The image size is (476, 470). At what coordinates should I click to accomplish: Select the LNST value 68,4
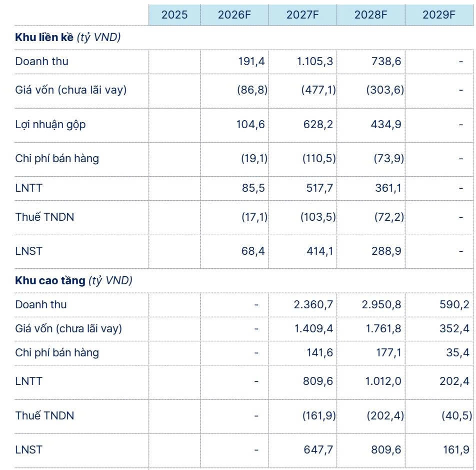[252, 251]
